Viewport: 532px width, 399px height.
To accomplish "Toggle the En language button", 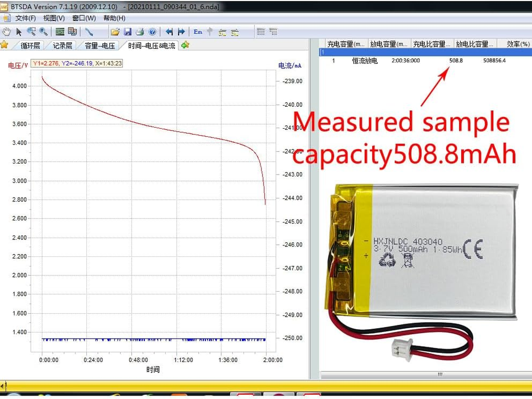I will [198, 31].
